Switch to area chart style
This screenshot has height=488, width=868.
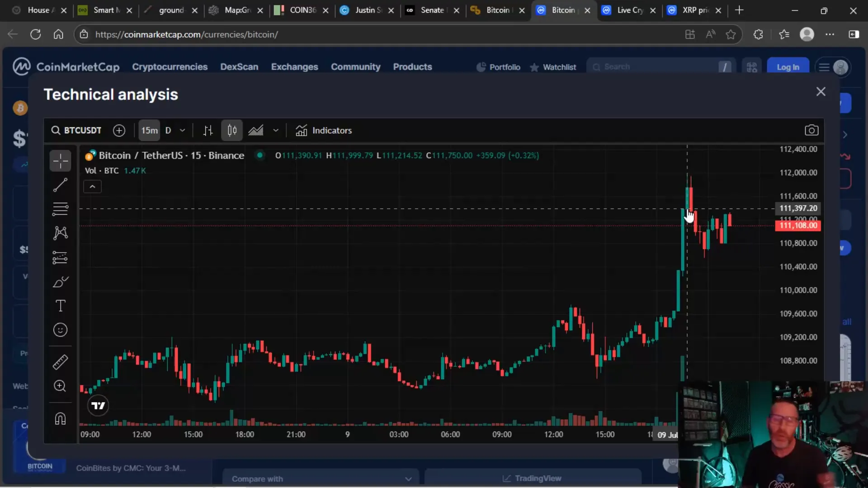(x=255, y=131)
